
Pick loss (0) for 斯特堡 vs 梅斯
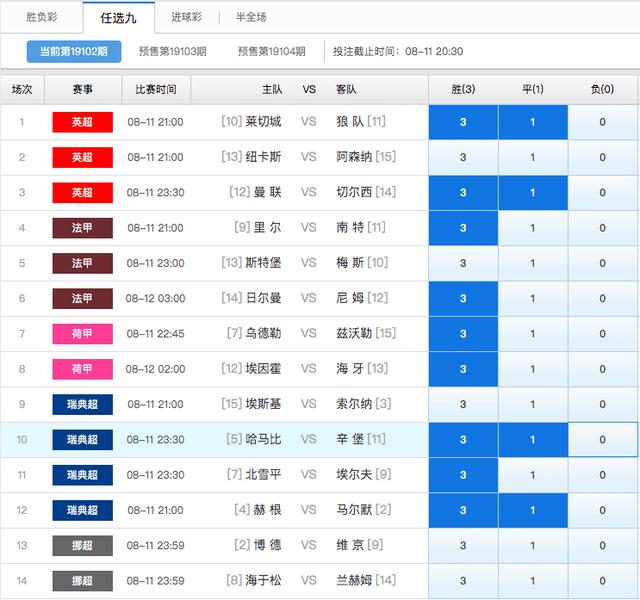point(602,263)
